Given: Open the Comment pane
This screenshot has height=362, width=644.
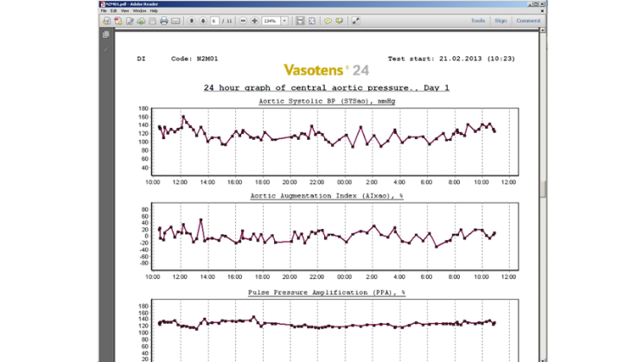Looking at the screenshot, I should pyautogui.click(x=528, y=21).
